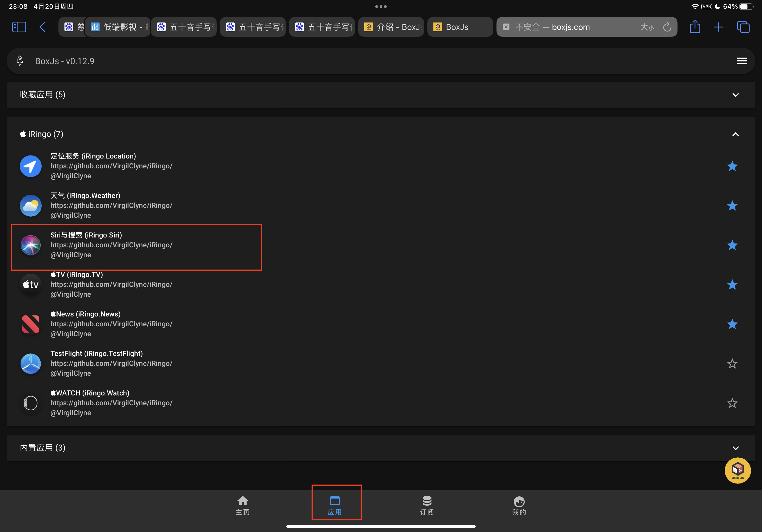Open the Siri与搜索 app icon
This screenshot has width=762, height=532.
pyautogui.click(x=30, y=245)
